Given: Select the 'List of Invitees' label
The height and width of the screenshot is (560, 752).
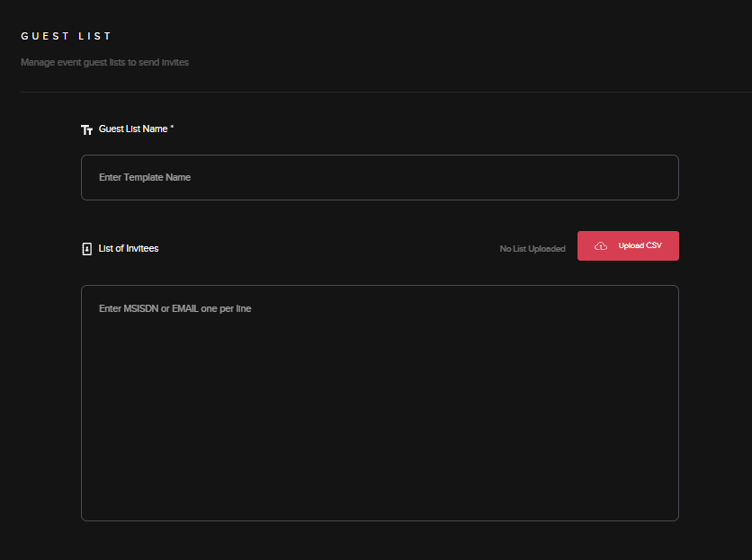Looking at the screenshot, I should coord(129,248).
